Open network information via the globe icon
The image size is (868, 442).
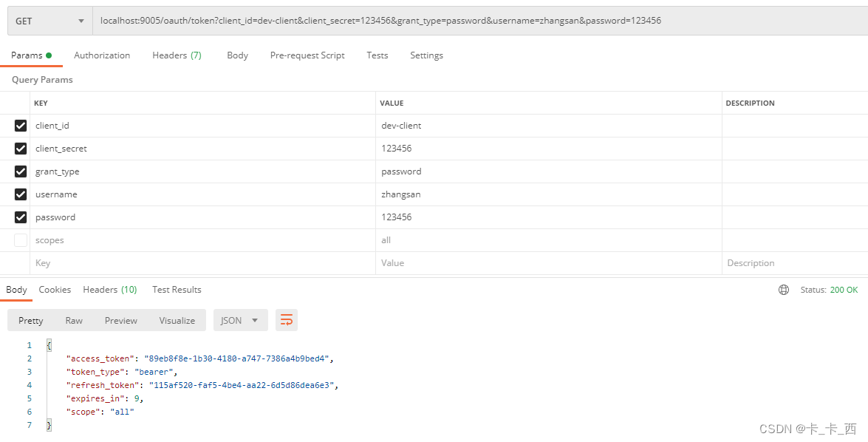[784, 289]
